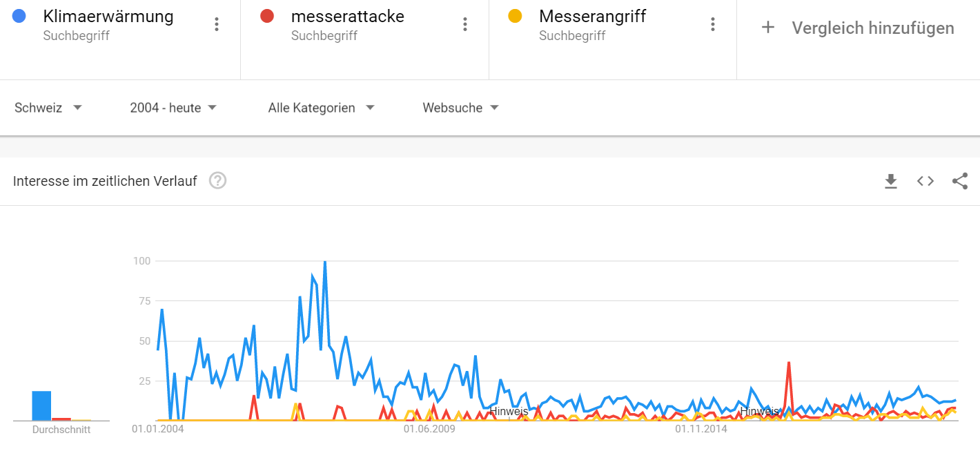980x449 pixels.
Task: Click the plus icon to add comparison
Action: pos(767,28)
